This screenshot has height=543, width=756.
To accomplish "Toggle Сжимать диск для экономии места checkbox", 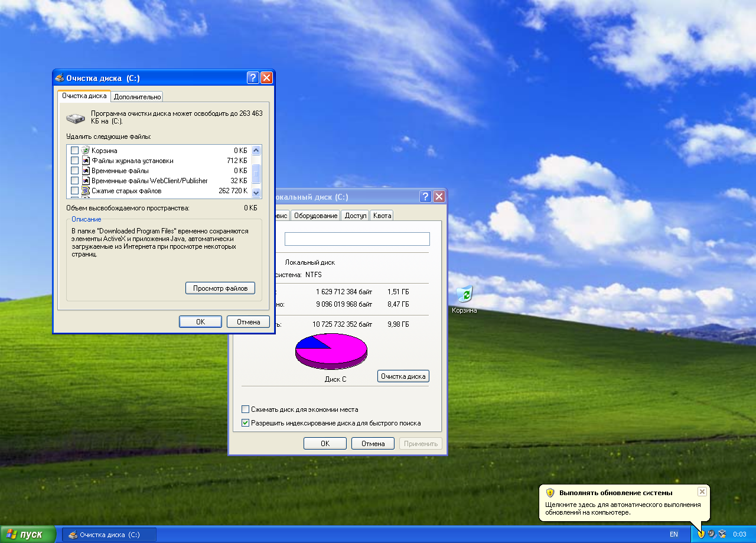I will [x=246, y=409].
